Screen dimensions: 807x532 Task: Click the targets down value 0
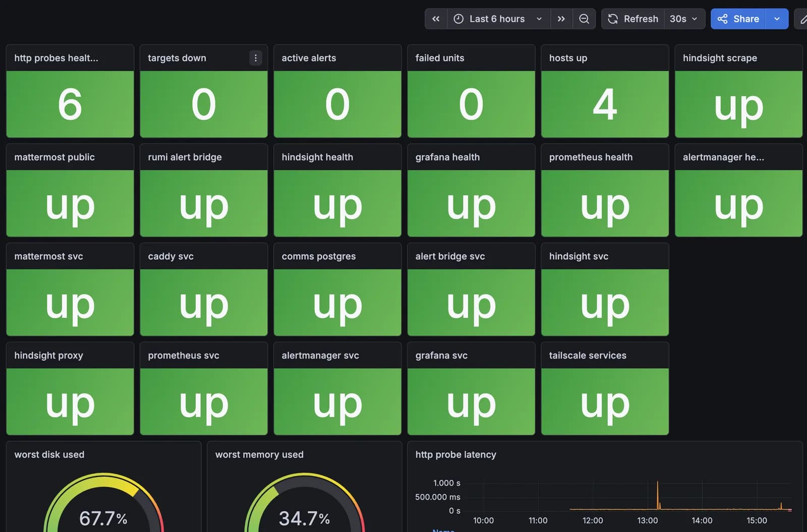coord(204,104)
